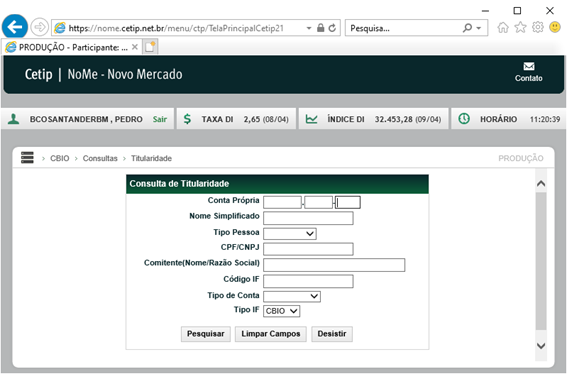The height and width of the screenshot is (374, 567).
Task: Click the dollar sign Taxa DI icon
Action: coord(187,119)
